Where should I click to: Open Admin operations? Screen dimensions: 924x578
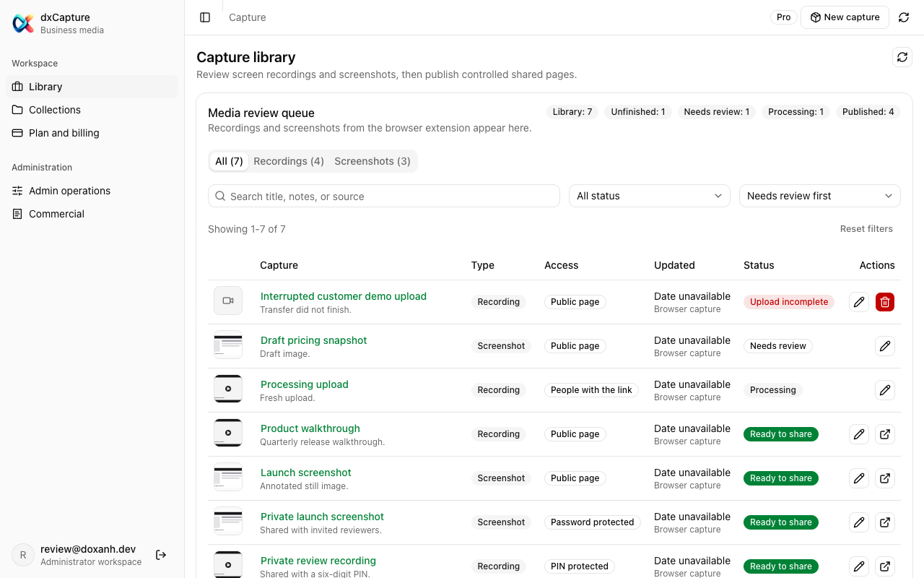pyautogui.click(x=92, y=191)
